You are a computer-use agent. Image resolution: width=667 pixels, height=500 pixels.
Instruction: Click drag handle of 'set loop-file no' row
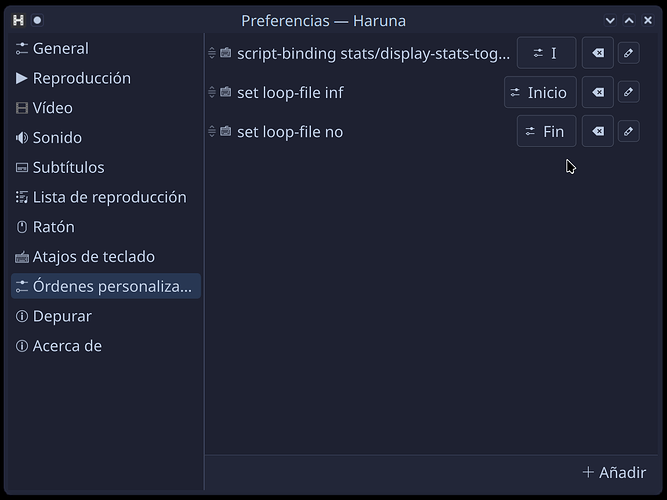coord(212,131)
